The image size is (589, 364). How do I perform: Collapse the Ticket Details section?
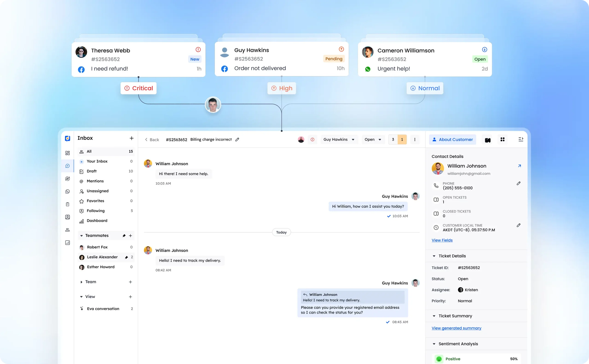434,256
